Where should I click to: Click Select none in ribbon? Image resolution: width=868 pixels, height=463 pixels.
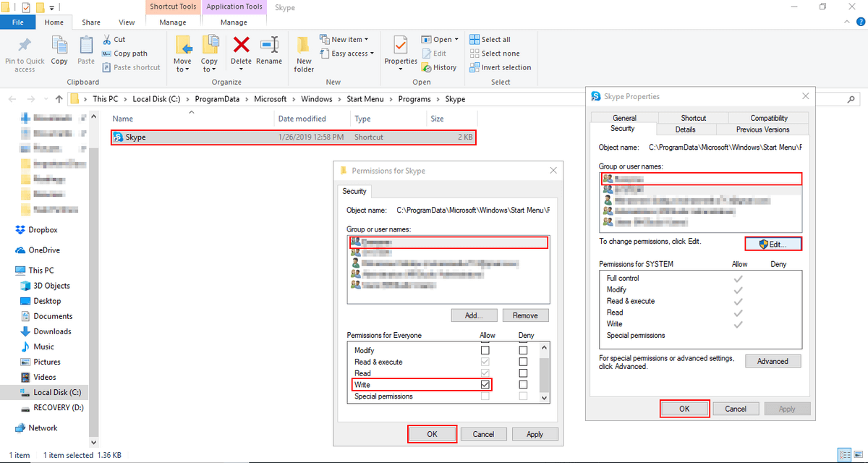tap(494, 54)
